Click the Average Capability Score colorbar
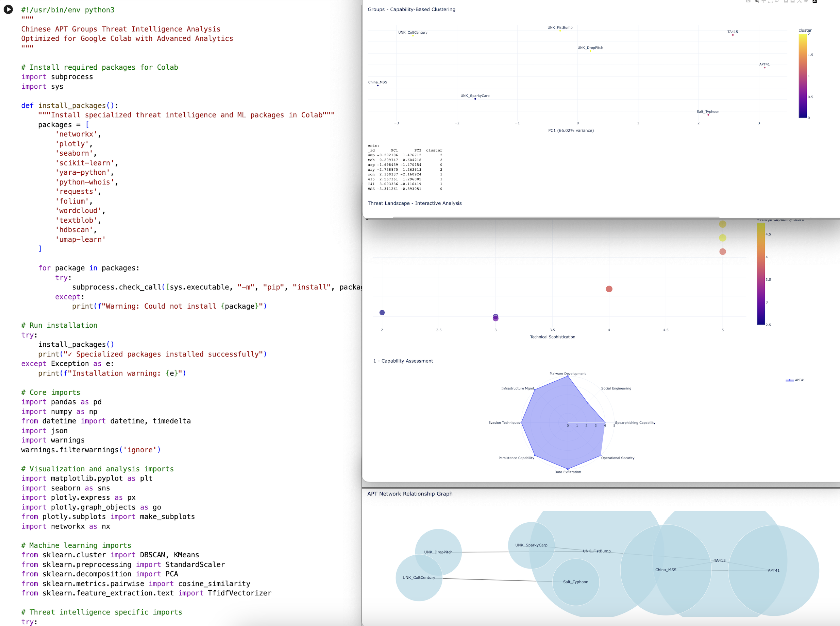Image resolution: width=840 pixels, height=626 pixels. pyautogui.click(x=760, y=274)
